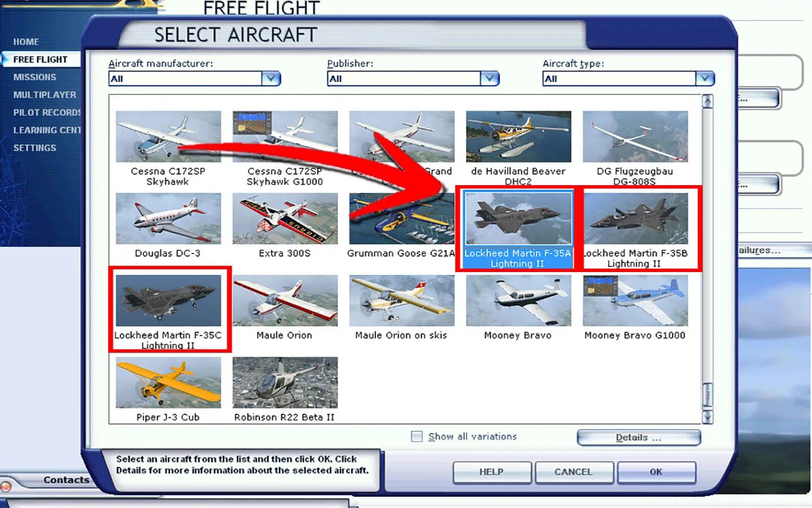
Task: Open the MULTIPLAYER section
Action: [x=45, y=95]
